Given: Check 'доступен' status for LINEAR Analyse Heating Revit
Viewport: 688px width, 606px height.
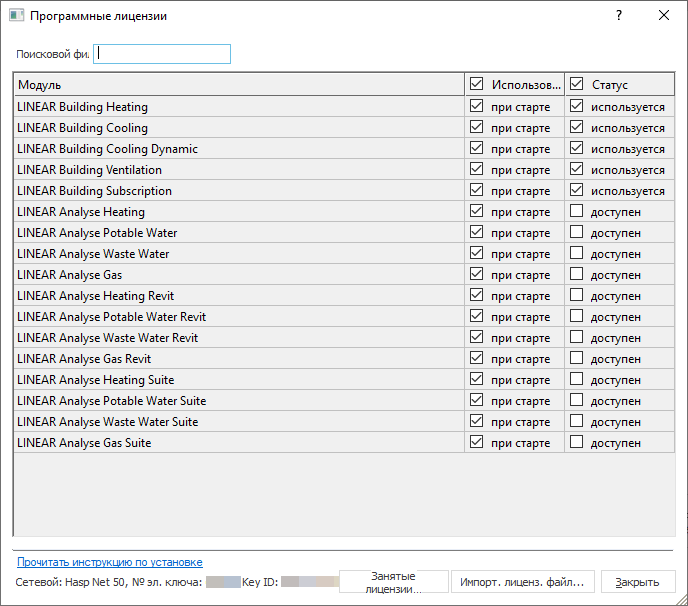Looking at the screenshot, I should (x=577, y=295).
